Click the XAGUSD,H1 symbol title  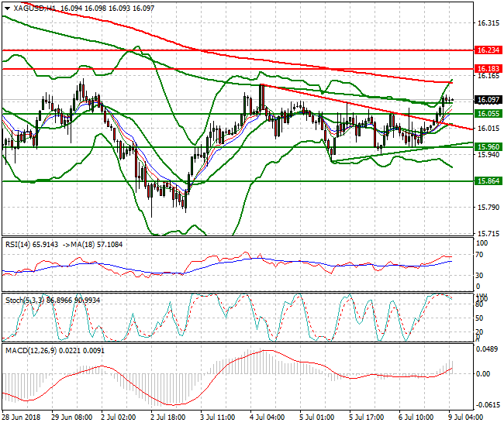click(x=33, y=6)
